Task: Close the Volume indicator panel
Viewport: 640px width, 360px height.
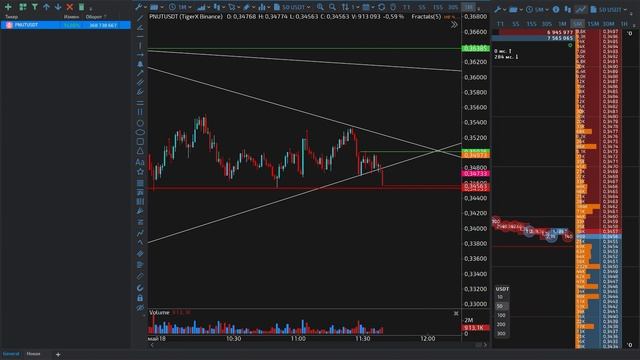Action: [456, 313]
